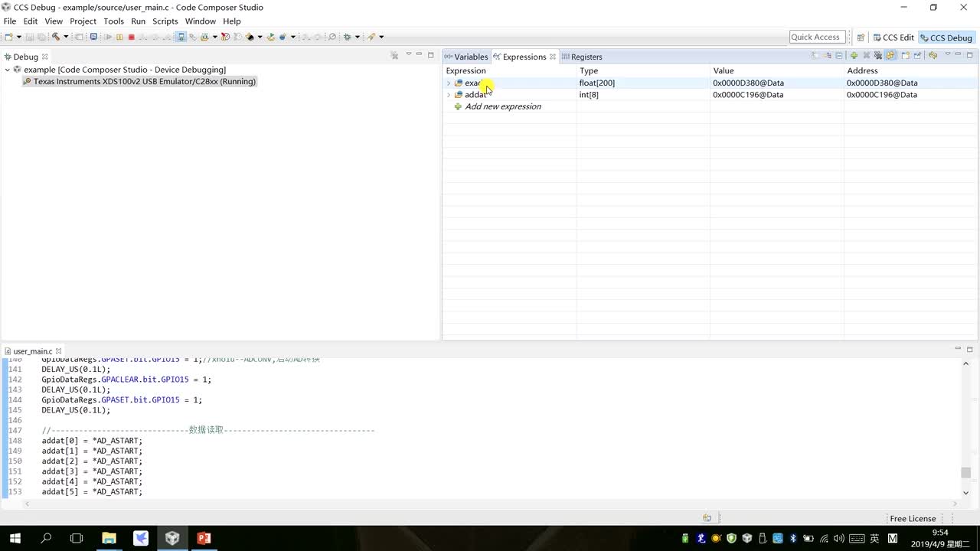Open the New file dropdown arrow
The height and width of the screenshot is (551, 980).
point(19,37)
